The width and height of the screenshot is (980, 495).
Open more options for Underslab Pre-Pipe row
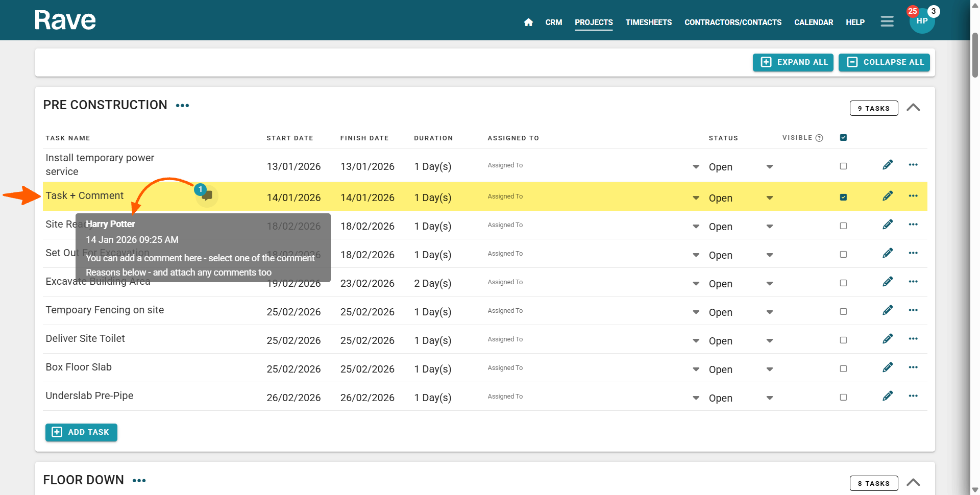coord(913,396)
